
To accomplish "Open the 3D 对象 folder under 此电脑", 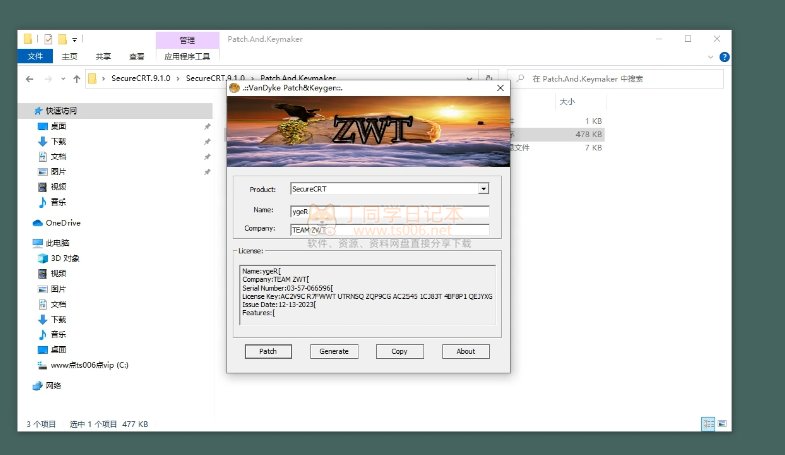I will pyautogui.click(x=64, y=258).
